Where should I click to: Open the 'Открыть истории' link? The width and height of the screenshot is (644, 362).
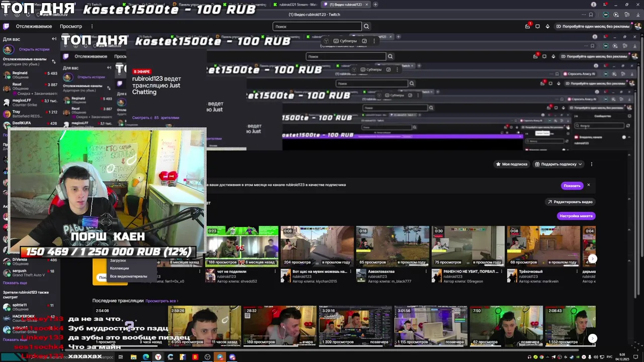coord(34,49)
